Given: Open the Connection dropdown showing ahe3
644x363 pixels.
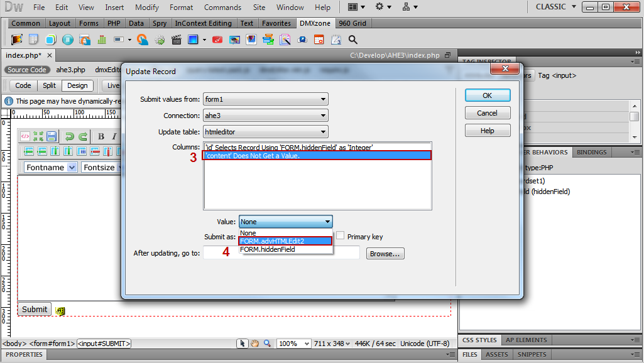Looking at the screenshot, I should [265, 116].
